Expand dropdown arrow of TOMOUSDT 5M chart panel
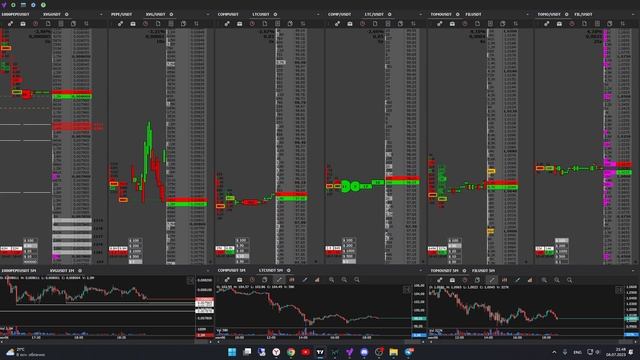This screenshot has width=640, height=360. (x=633, y=270)
